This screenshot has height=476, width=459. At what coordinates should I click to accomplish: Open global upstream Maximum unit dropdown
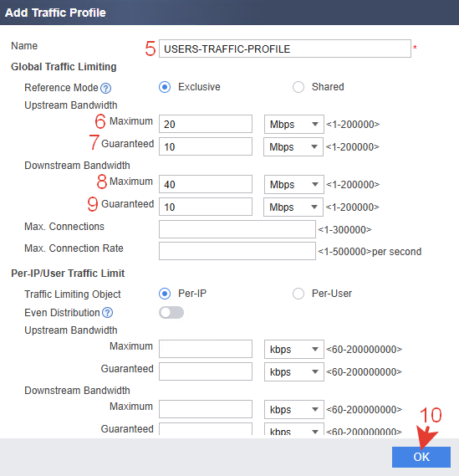pyautogui.click(x=294, y=124)
